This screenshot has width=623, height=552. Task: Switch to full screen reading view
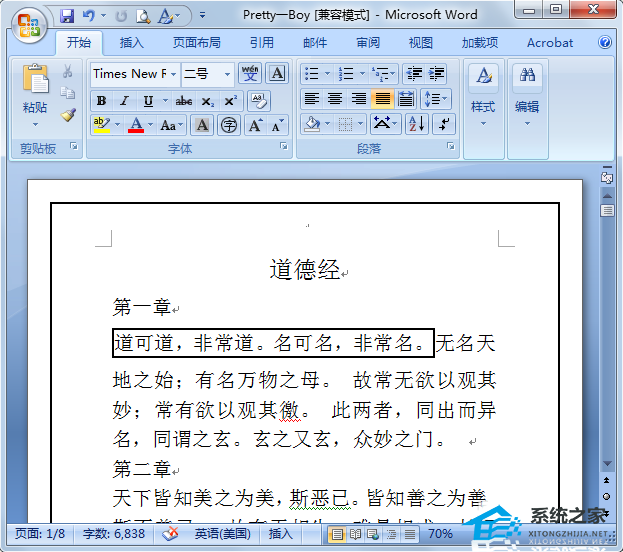(x=355, y=534)
